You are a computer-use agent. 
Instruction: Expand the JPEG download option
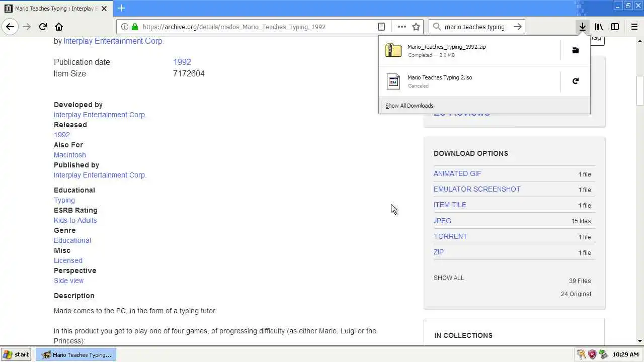(442, 221)
